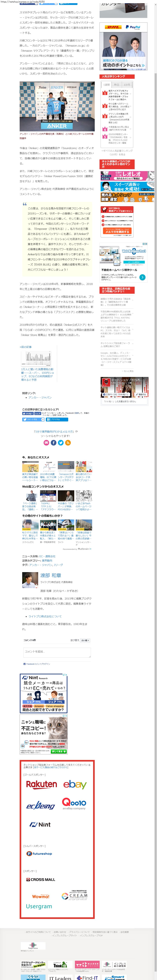This screenshot has width=157, height=980.
Task: Click Facebook widget このページに「いいね!」 button
Action: (117, 394)
